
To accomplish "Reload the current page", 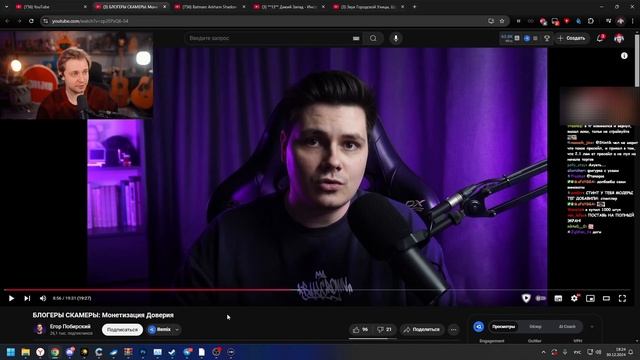I will pos(31,21).
